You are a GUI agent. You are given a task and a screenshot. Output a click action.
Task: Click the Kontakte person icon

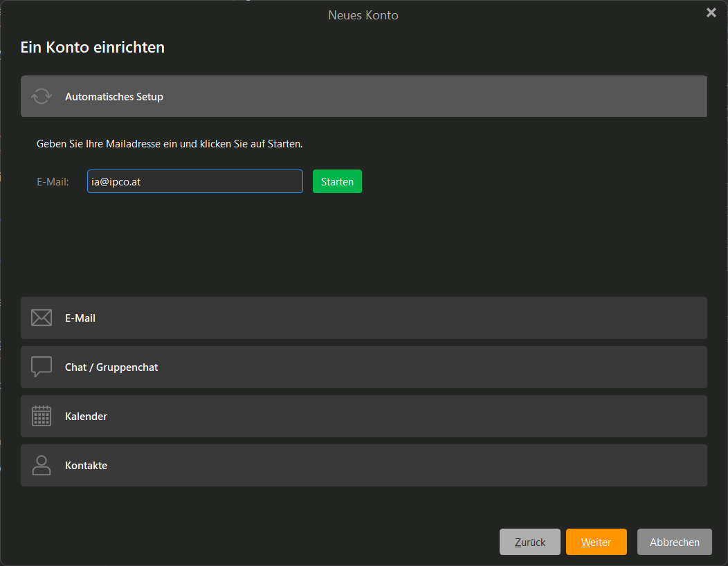pos(42,465)
